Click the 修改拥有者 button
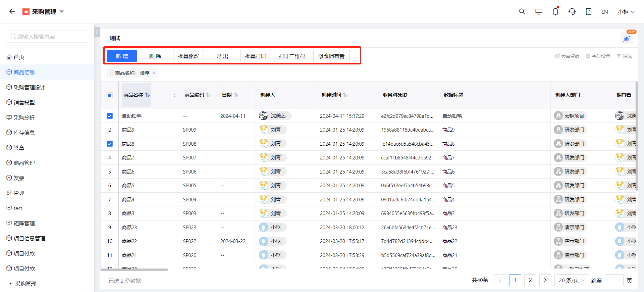The image size is (644, 292). point(331,56)
